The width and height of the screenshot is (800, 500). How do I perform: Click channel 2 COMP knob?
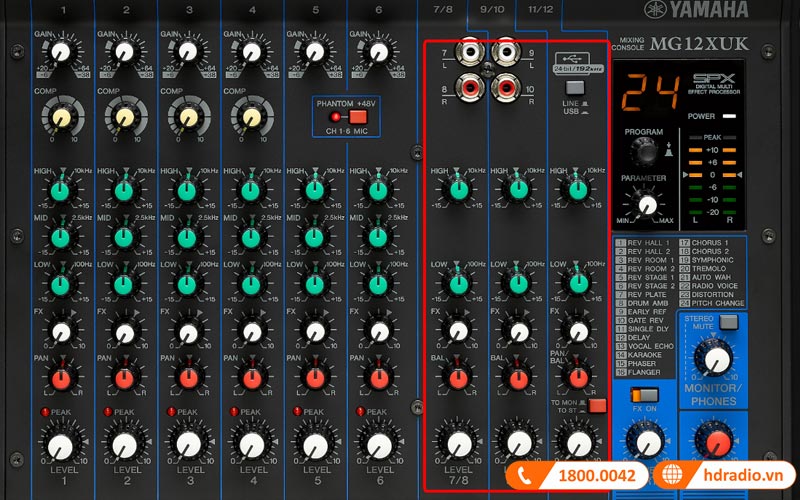[125, 117]
